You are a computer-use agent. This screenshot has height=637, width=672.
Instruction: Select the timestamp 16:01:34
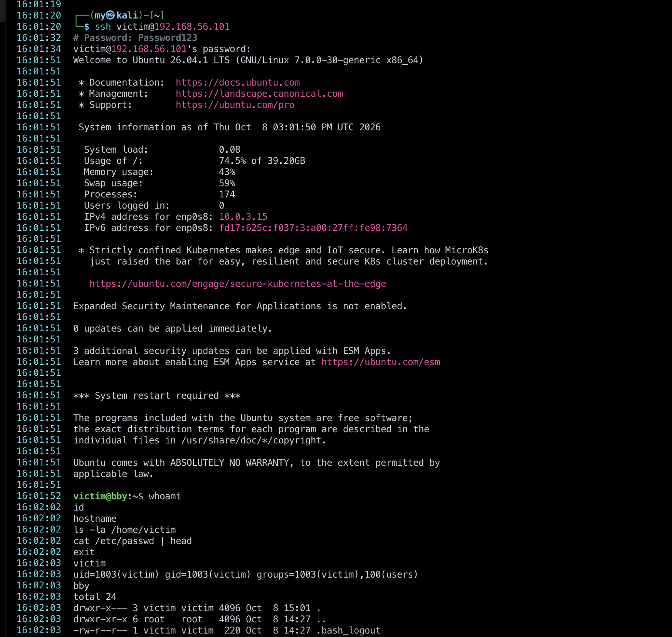point(39,49)
